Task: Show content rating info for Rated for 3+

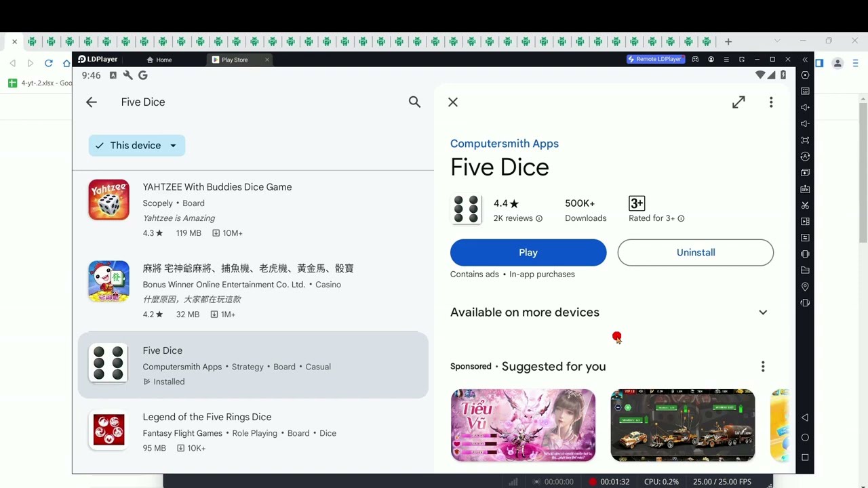Action: tap(681, 218)
